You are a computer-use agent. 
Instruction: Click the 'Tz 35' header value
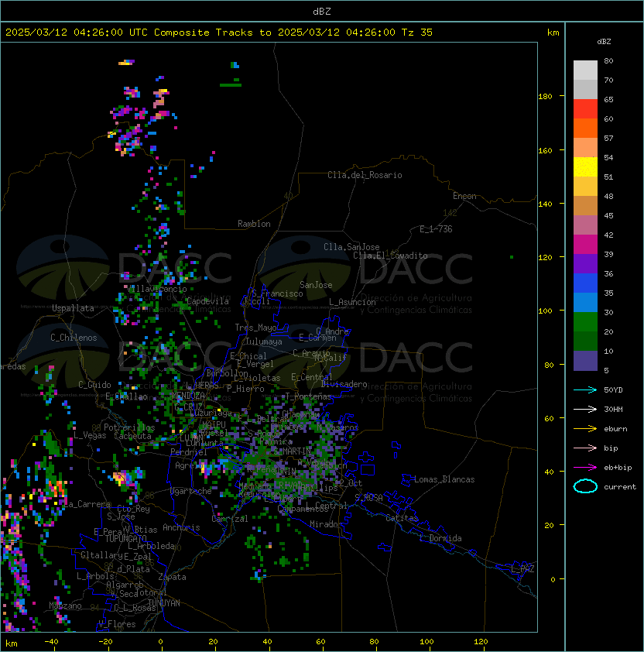coord(417,33)
